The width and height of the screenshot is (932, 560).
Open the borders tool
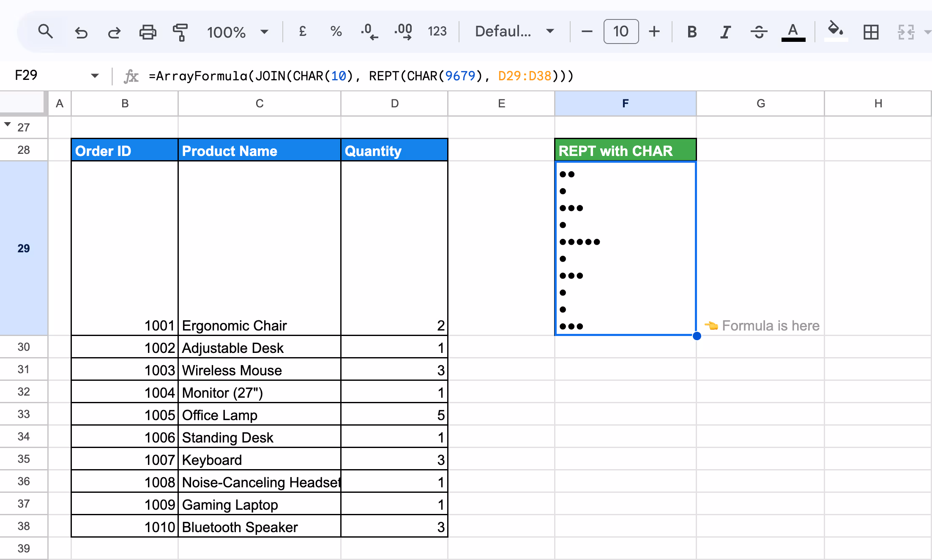click(871, 32)
